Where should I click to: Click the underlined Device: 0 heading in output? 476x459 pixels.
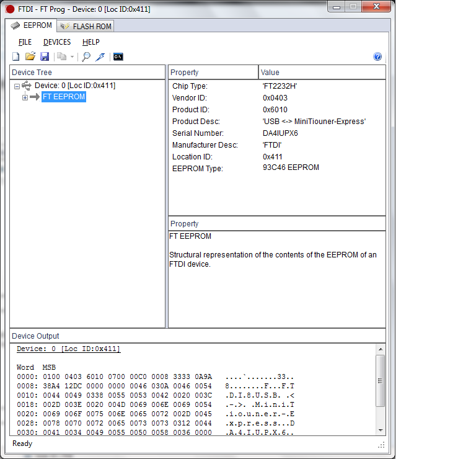69,349
